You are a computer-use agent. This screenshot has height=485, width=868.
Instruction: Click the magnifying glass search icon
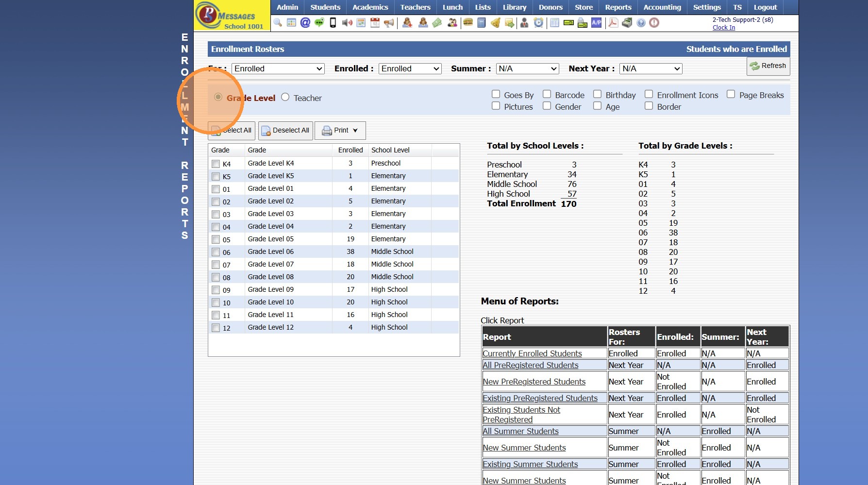click(278, 23)
